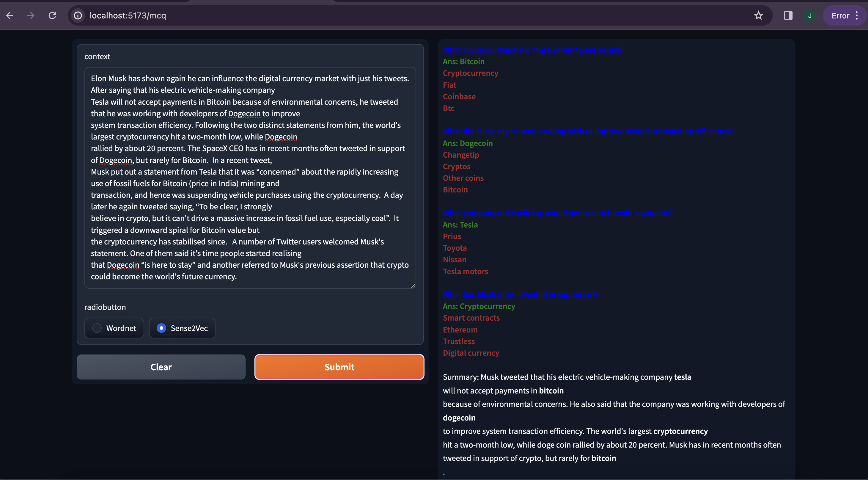Click question about cryptocurrency Musk rarely tweeted
Viewport: 868px width, 480px height.
(532, 50)
